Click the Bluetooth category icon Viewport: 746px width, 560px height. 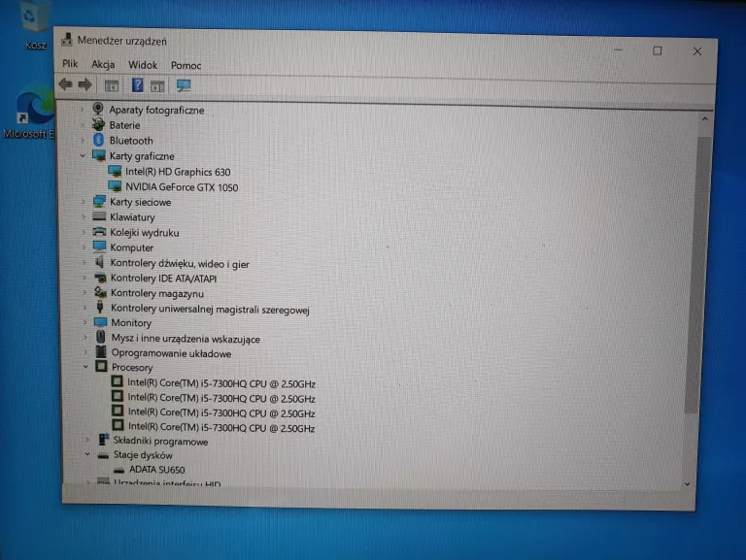coord(98,140)
